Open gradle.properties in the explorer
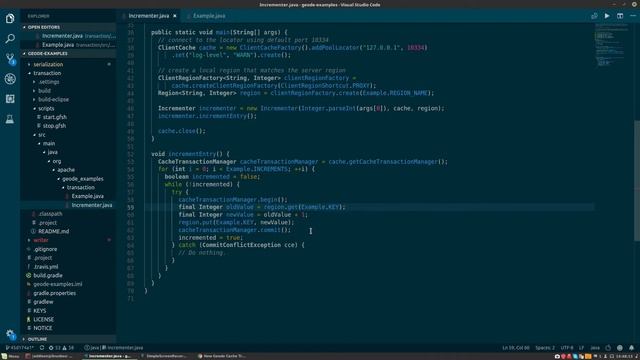Viewport: 640px width, 360px height. [x=54, y=293]
